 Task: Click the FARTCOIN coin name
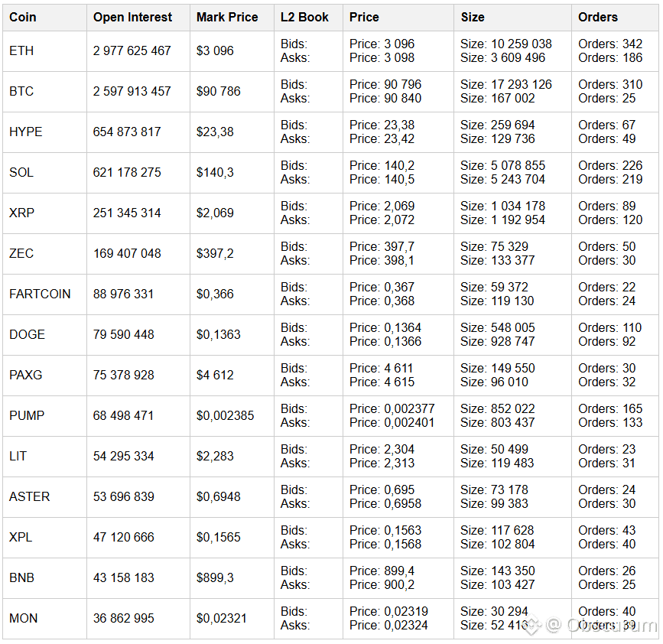point(40,294)
